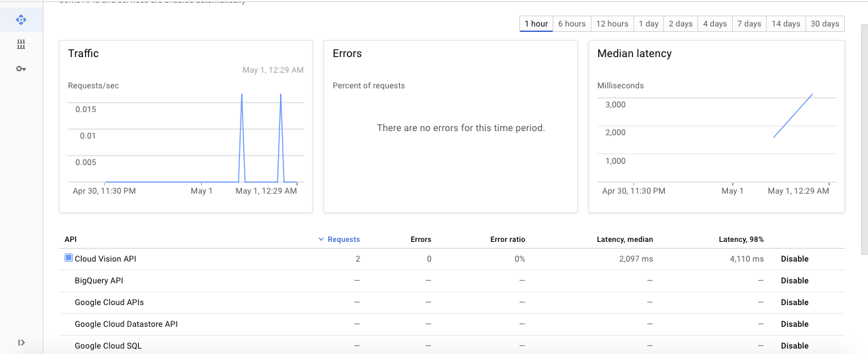Click the Latency, 98% column header
This screenshot has height=354, width=868.
point(741,239)
